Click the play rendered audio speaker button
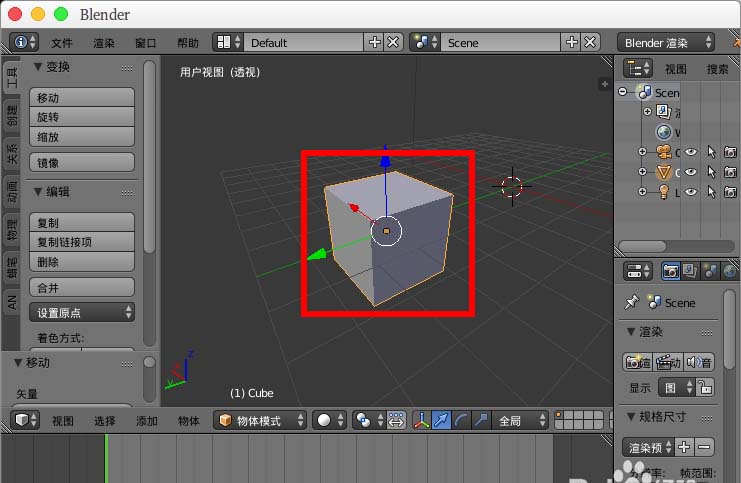Screen dimensions: 741x483 (698, 362)
